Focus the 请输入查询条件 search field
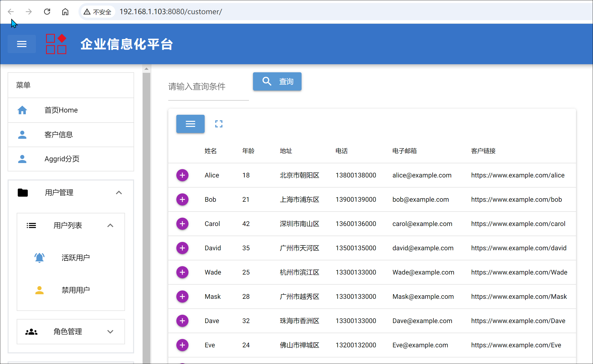593x364 pixels. (x=208, y=87)
